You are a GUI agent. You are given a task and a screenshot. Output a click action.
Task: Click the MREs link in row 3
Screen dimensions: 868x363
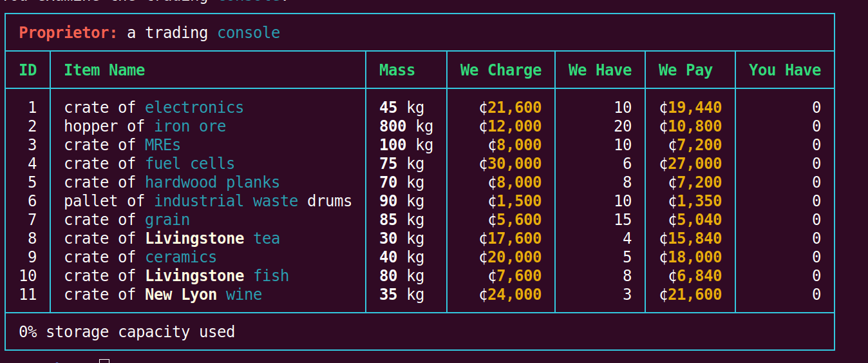[x=162, y=144]
